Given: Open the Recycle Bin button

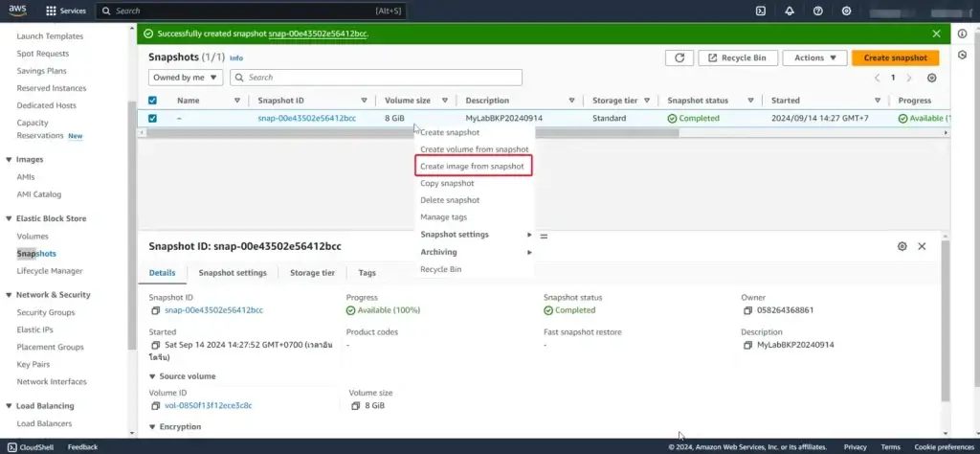Looking at the screenshot, I should (x=738, y=57).
